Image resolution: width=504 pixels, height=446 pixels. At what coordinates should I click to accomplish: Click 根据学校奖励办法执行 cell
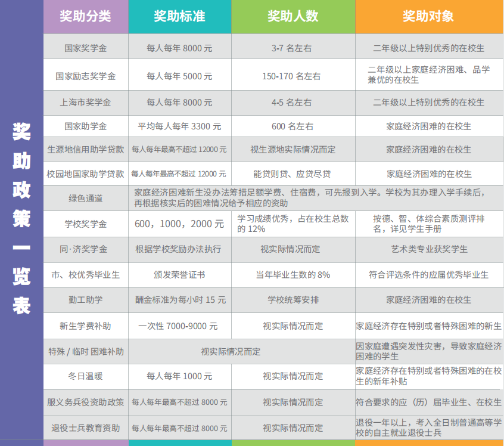pyautogui.click(x=180, y=249)
